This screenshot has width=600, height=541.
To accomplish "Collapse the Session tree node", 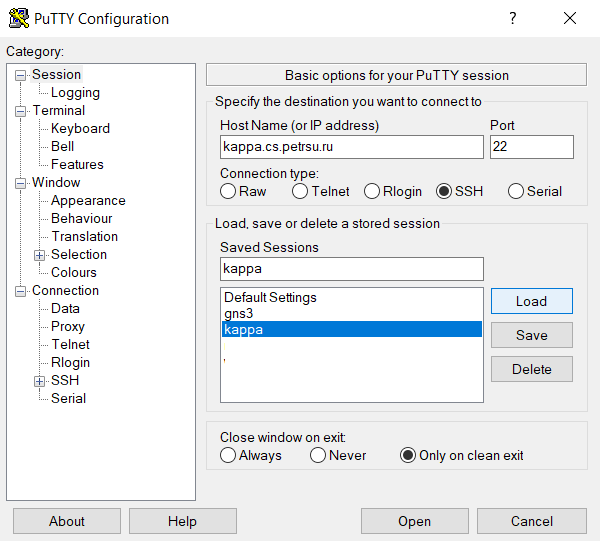I will coord(21,75).
